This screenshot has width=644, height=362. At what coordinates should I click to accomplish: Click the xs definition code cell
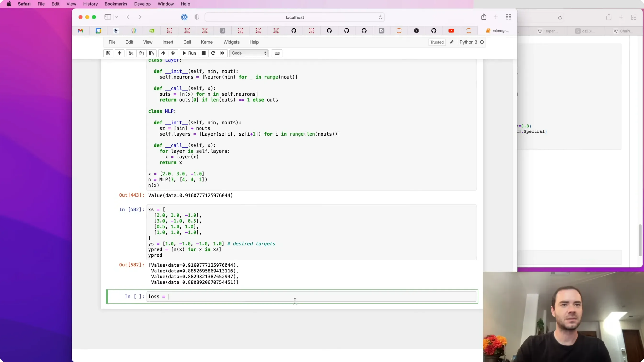311,232
